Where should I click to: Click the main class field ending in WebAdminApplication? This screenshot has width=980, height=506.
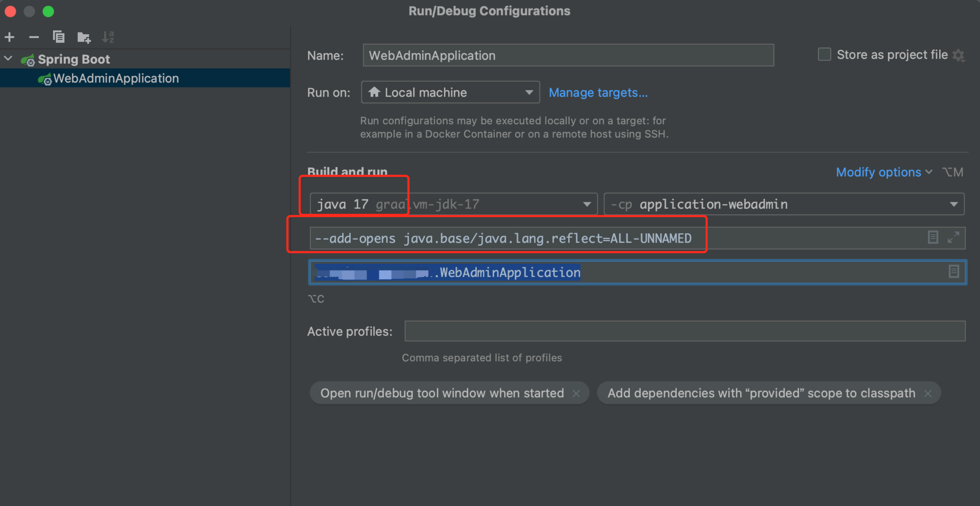click(x=637, y=272)
